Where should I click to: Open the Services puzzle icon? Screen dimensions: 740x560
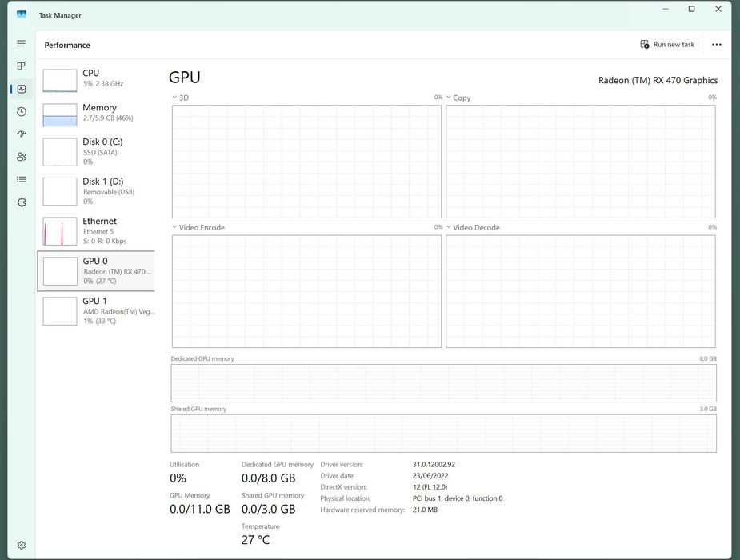click(x=22, y=202)
